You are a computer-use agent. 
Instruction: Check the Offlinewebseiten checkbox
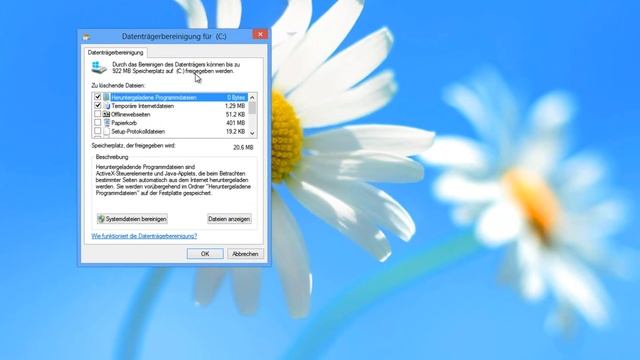[98, 114]
